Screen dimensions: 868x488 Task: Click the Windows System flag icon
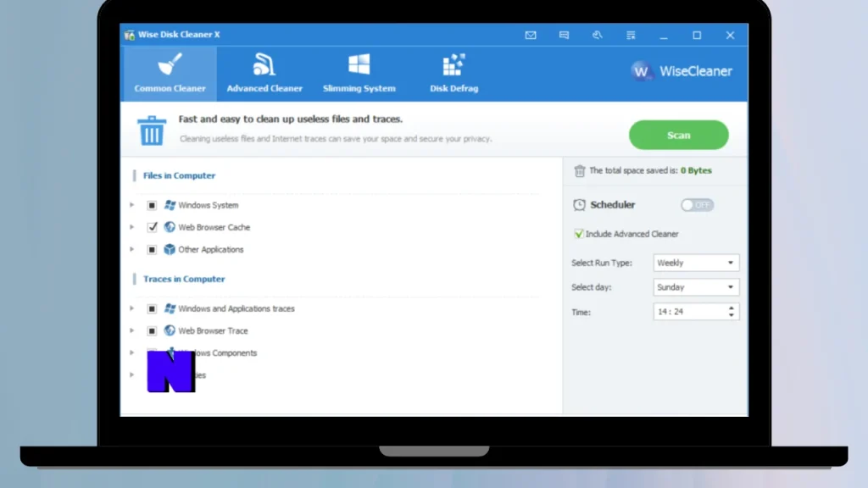170,205
